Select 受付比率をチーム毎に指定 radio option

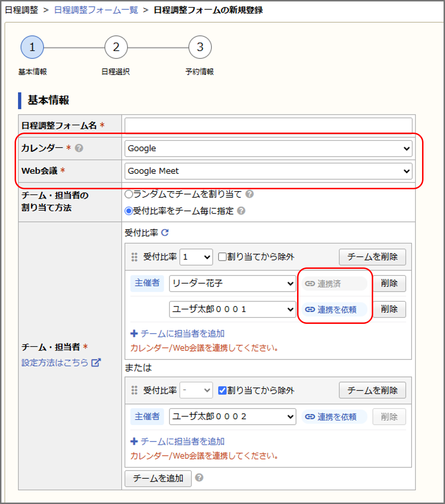(129, 211)
